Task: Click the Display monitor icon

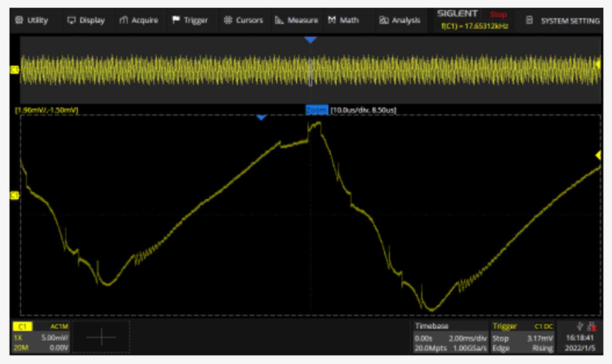Action: [x=71, y=20]
